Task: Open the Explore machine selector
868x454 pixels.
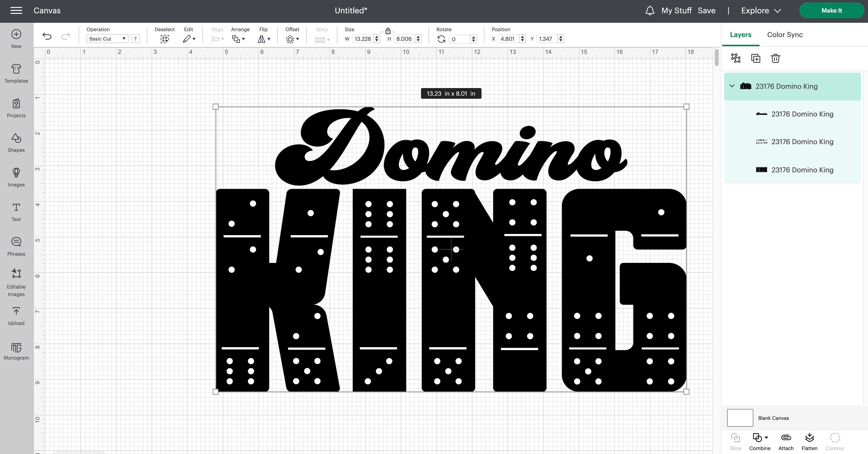Action: point(761,10)
